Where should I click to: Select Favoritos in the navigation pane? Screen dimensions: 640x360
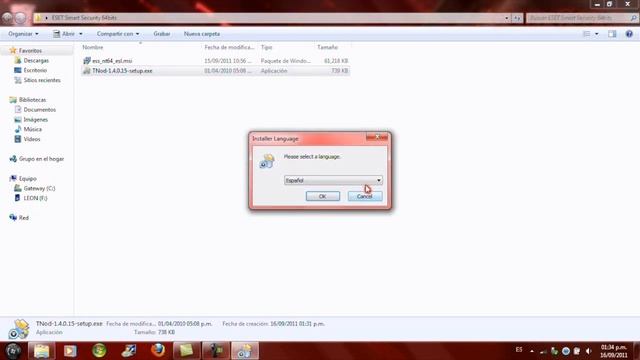30,51
